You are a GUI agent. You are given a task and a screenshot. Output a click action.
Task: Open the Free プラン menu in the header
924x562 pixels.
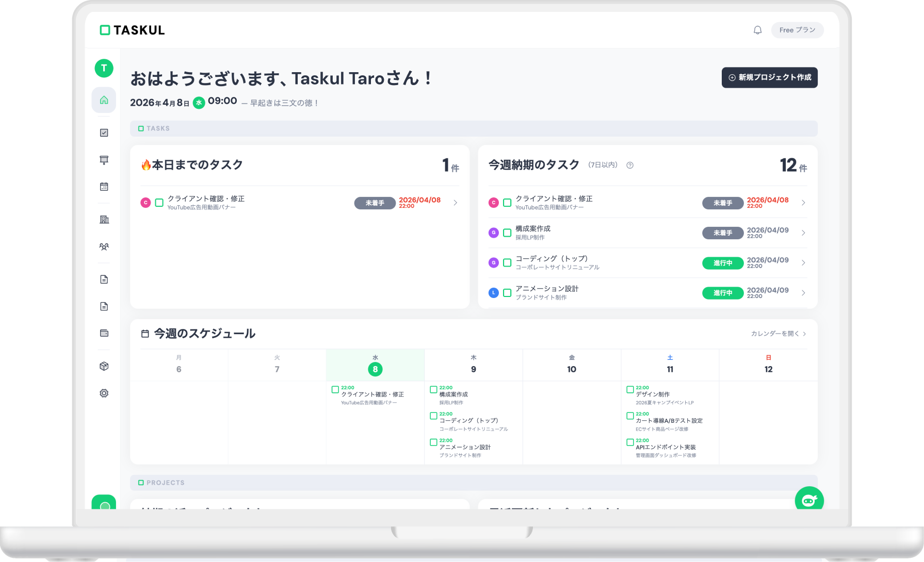pyautogui.click(x=797, y=30)
